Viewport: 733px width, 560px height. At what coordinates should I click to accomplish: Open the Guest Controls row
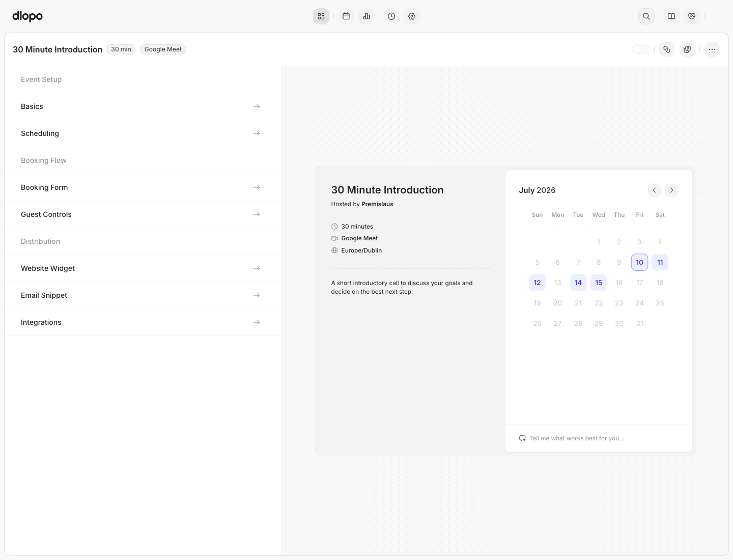[143, 214]
